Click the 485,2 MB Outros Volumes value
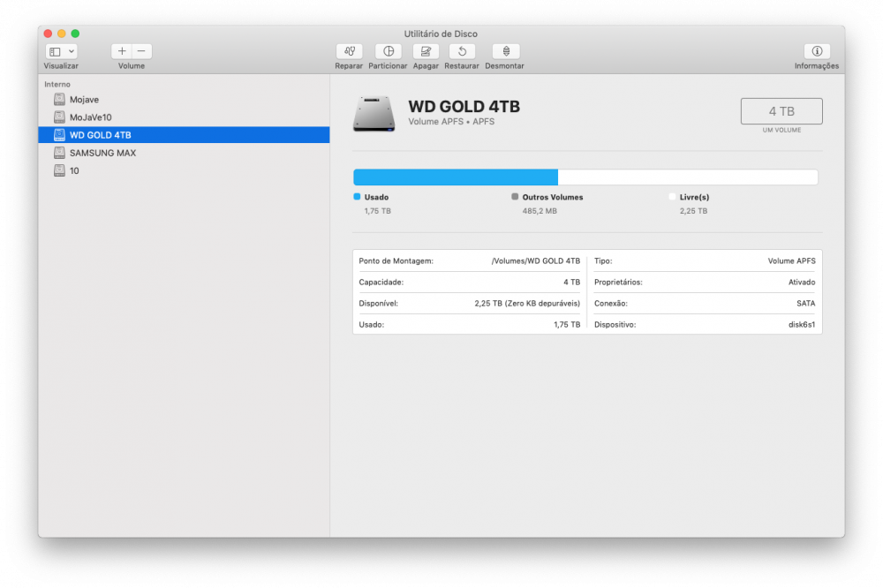This screenshot has width=883, height=588. click(540, 211)
